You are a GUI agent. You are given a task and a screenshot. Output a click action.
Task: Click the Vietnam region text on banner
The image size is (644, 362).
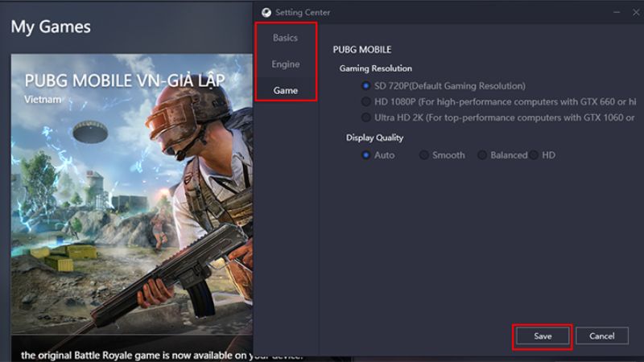tap(43, 99)
